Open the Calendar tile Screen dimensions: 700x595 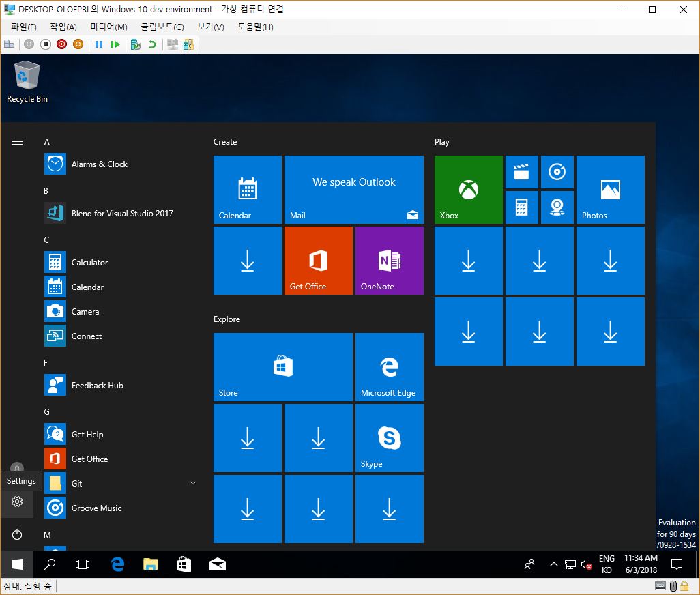pyautogui.click(x=248, y=189)
